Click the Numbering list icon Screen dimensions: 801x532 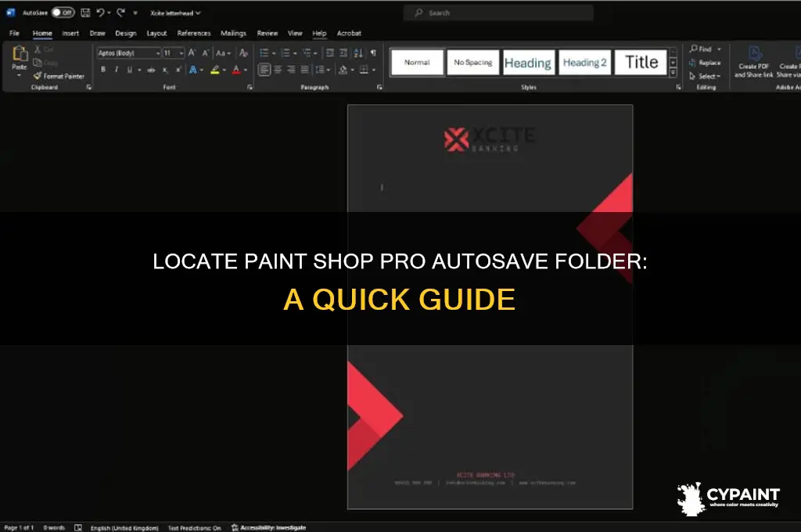point(286,52)
